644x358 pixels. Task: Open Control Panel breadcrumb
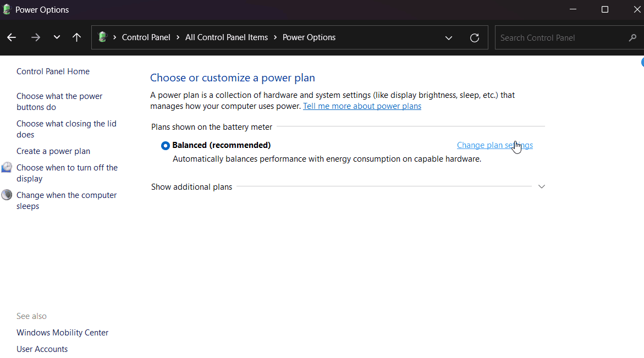pos(146,37)
